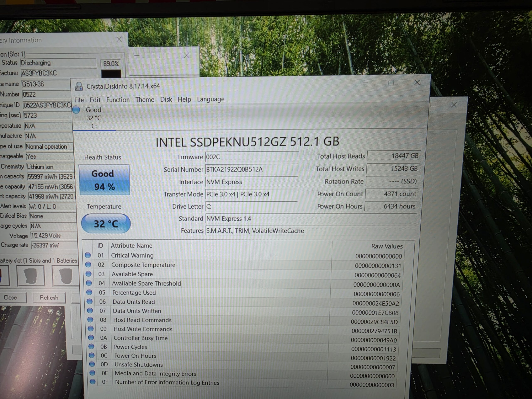Click the 32 °C temperature button
532x399 pixels.
[x=106, y=224]
